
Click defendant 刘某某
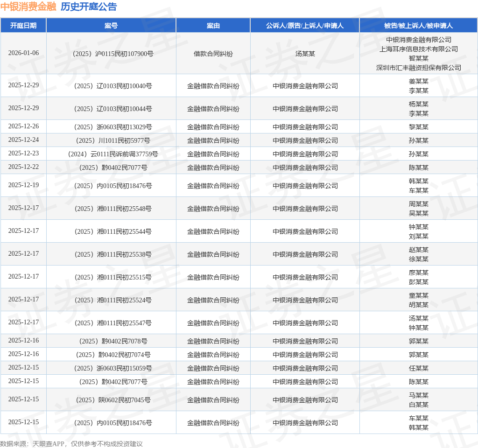419,236
